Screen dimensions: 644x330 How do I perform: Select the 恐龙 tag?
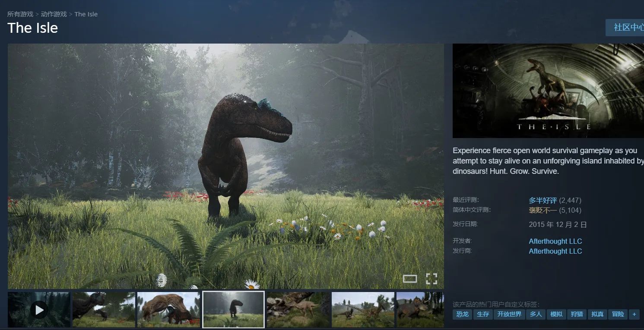coord(462,314)
